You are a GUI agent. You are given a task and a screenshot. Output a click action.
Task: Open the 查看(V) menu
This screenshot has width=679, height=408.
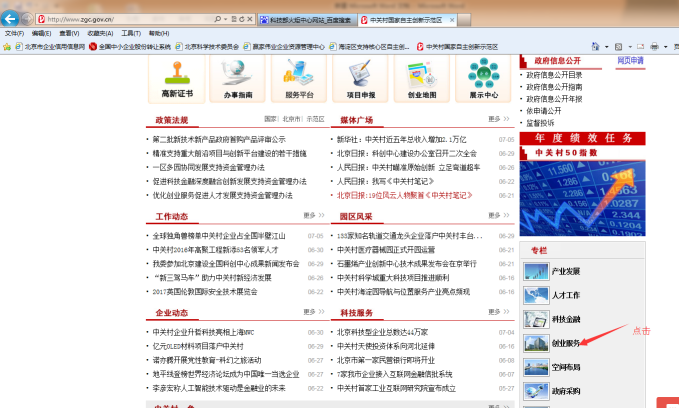[69, 33]
